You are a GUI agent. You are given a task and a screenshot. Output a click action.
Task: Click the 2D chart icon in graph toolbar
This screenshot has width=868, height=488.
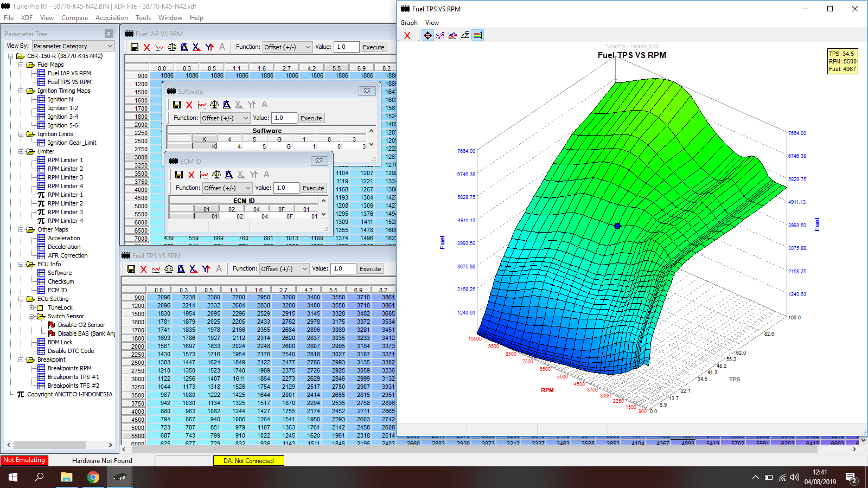pos(452,36)
